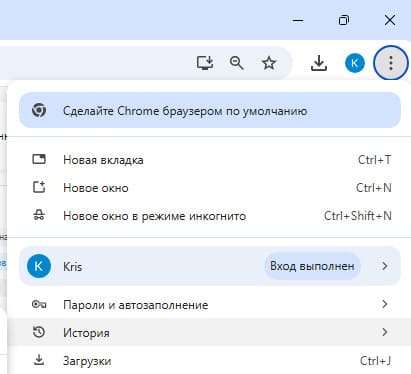The height and width of the screenshot is (374, 411).
Task: Click the key icon next to Пароли и автозаполнение
Action: [x=39, y=304]
